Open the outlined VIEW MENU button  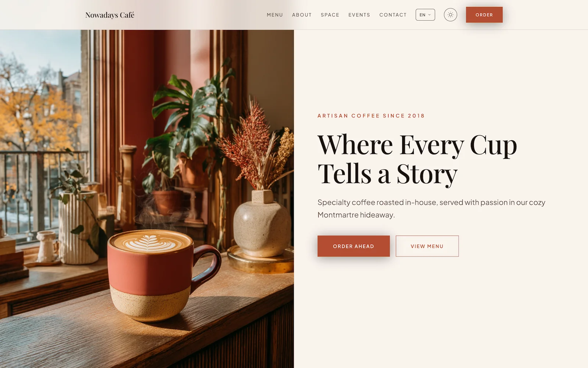click(x=427, y=246)
